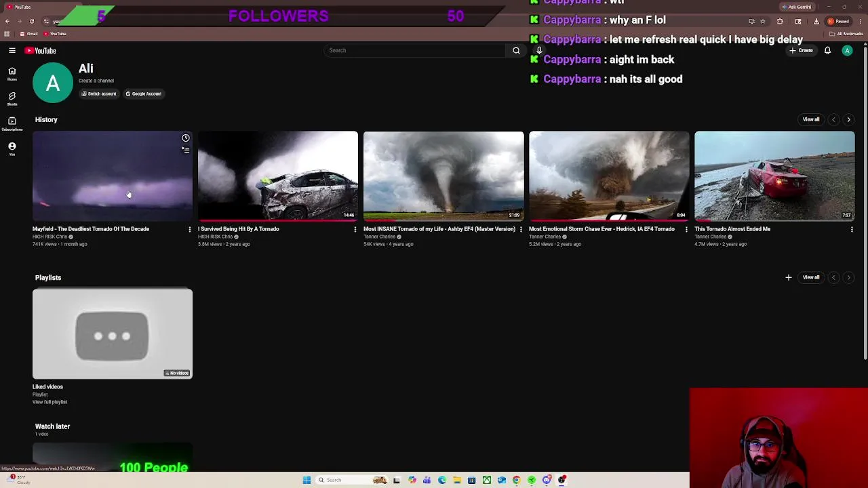
Task: Launch Microsoft Edge from the taskbar
Action: (x=441, y=480)
